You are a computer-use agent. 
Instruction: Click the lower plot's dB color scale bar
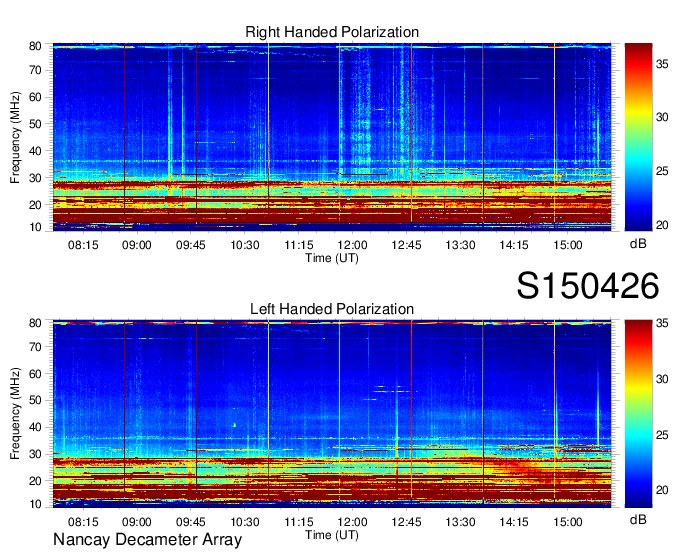(x=638, y=414)
